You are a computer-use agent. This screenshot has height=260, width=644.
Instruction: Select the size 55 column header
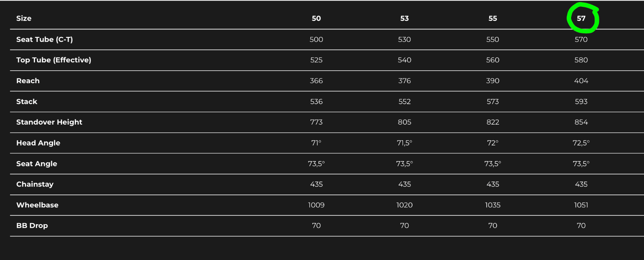point(493,18)
